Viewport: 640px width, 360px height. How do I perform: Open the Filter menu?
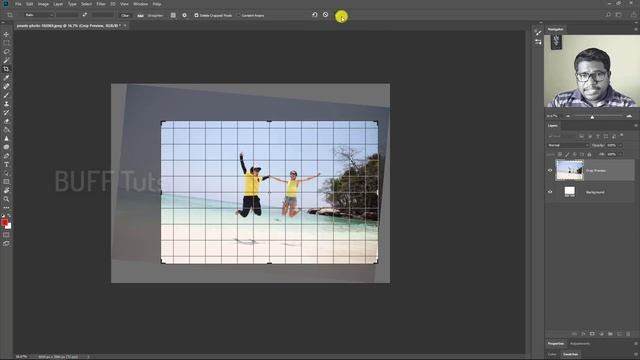point(101,4)
